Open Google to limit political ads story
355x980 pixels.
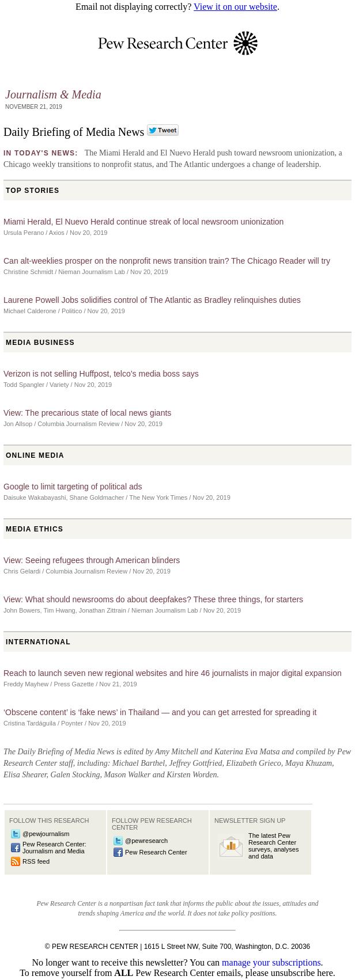[x=73, y=487]
